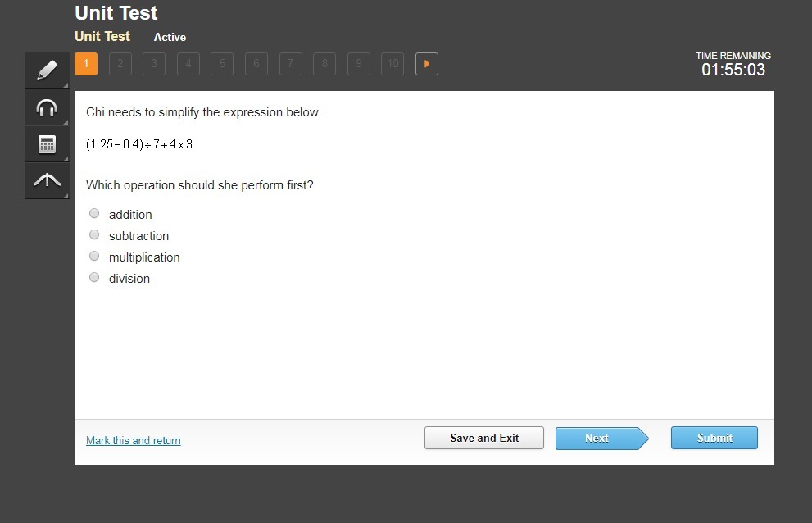Pick the multiplication answer choice
Screen dimensions: 812x523
click(94, 256)
